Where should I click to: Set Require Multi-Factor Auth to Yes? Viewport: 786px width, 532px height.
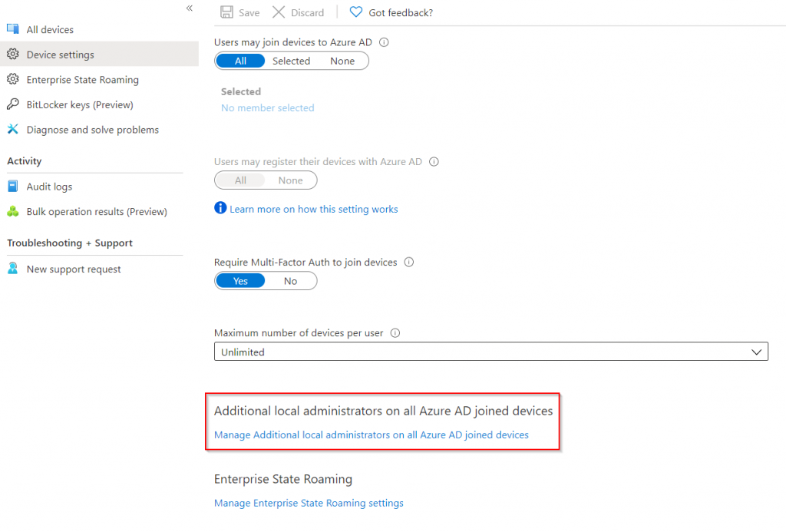click(x=240, y=281)
